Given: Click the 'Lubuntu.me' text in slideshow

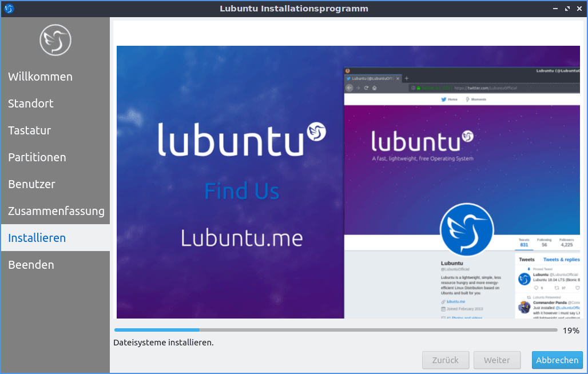Looking at the screenshot, I should pos(242,238).
